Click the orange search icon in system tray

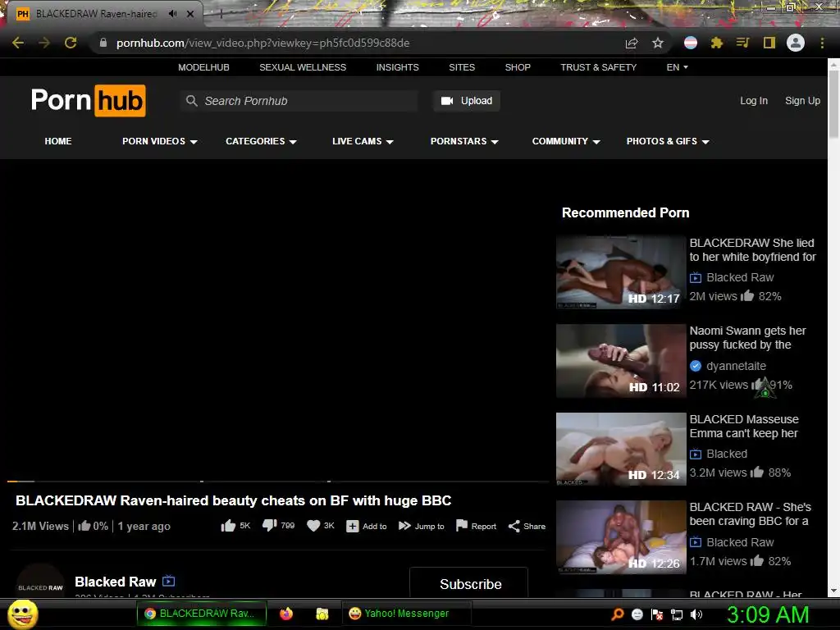(x=617, y=614)
